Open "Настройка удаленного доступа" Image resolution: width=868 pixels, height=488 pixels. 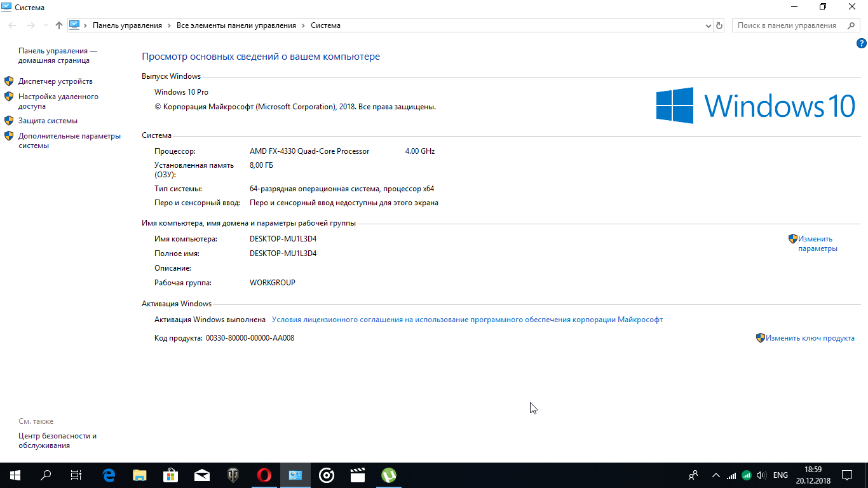point(58,102)
